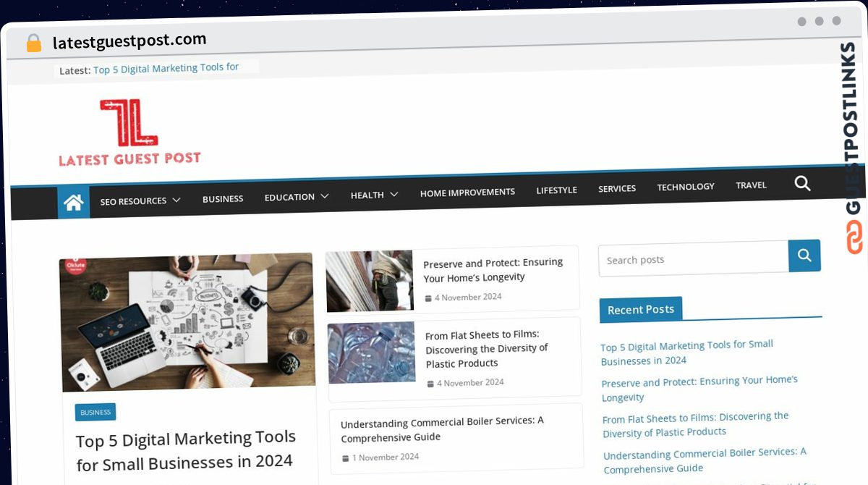
Task: Click the padlock icon beside the URL
Action: (x=34, y=43)
